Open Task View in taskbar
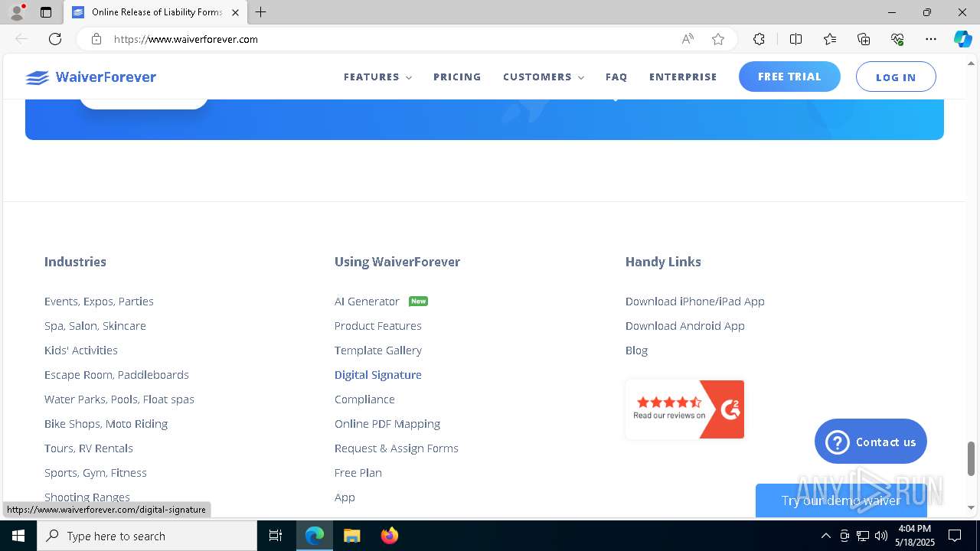980x551 pixels. click(x=276, y=536)
